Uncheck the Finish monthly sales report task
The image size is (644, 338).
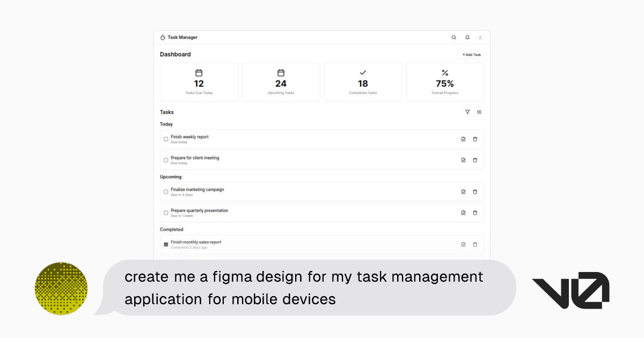165,244
